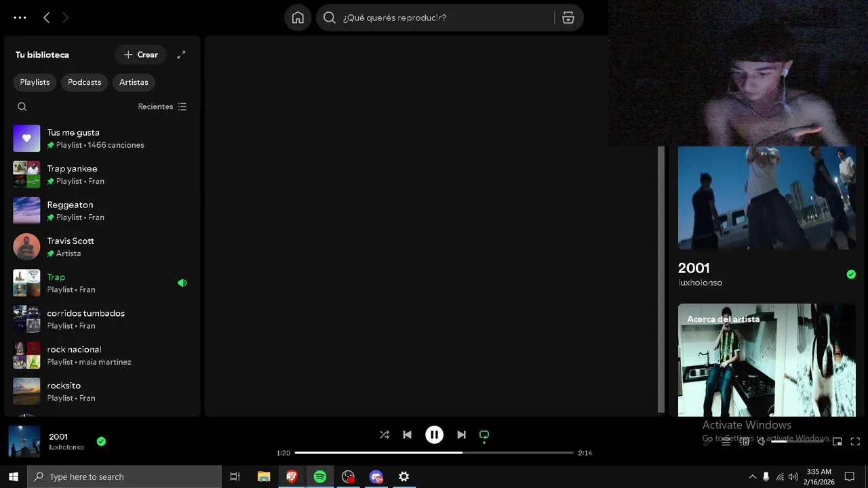Open the Browse icon inside the search bar
Screen dimensions: 868x488
[x=568, y=18]
